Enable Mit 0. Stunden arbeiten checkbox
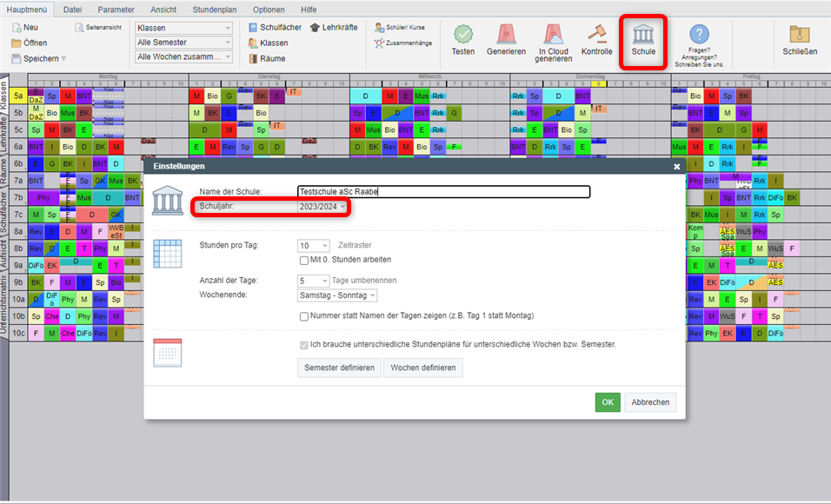This screenshot has height=504, width=831. 304,260
